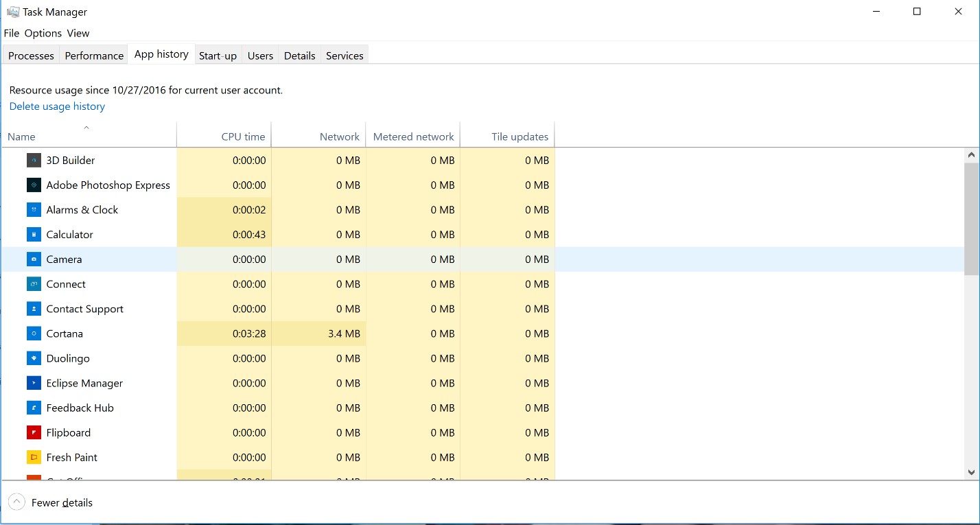This screenshot has height=525, width=980.
Task: Select the Alarms & Clock name
Action: pyautogui.click(x=82, y=209)
